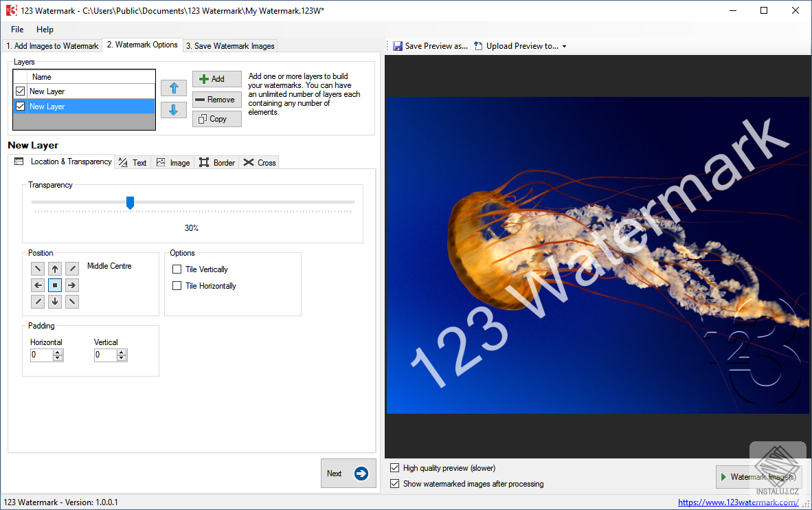The image size is (812, 510).
Task: Increase Vertical padding with up spinner
Action: tap(122, 353)
